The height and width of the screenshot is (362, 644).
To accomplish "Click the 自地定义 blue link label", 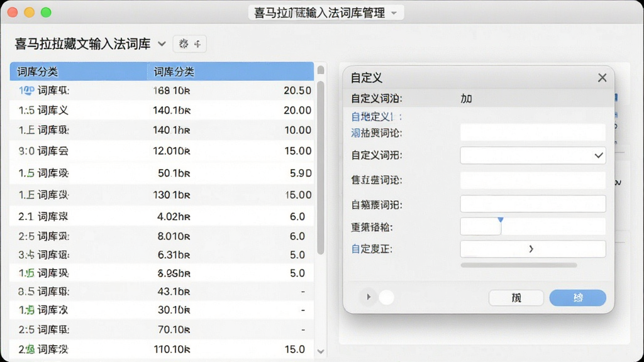I will [x=376, y=117].
